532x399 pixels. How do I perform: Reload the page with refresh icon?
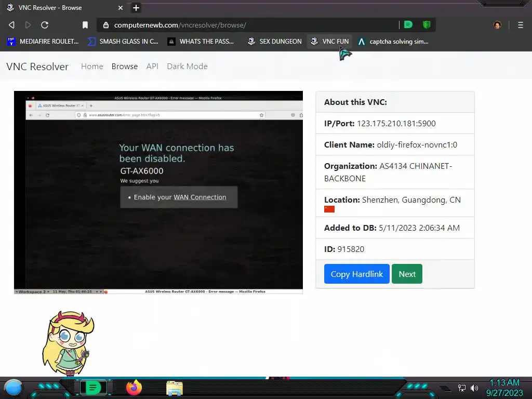click(45, 25)
